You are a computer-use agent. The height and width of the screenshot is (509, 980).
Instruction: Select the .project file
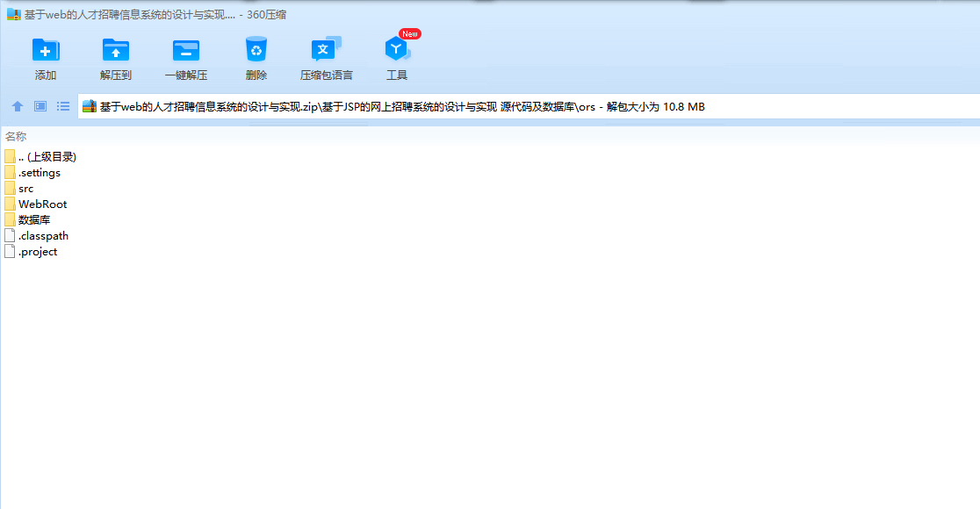click(x=31, y=252)
